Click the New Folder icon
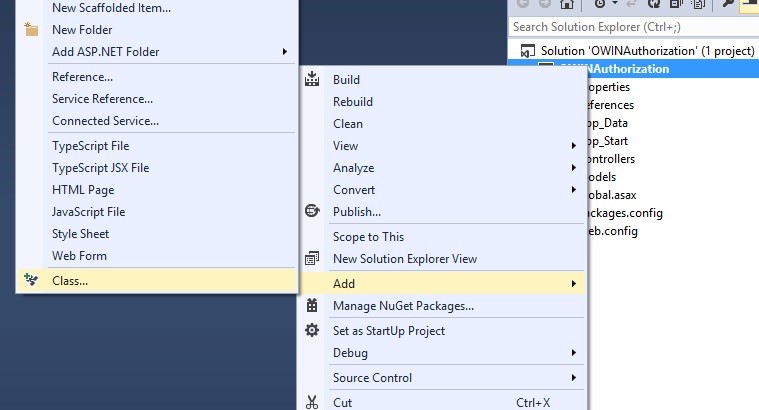Screen dimensions: 759x410 [x=30, y=30]
